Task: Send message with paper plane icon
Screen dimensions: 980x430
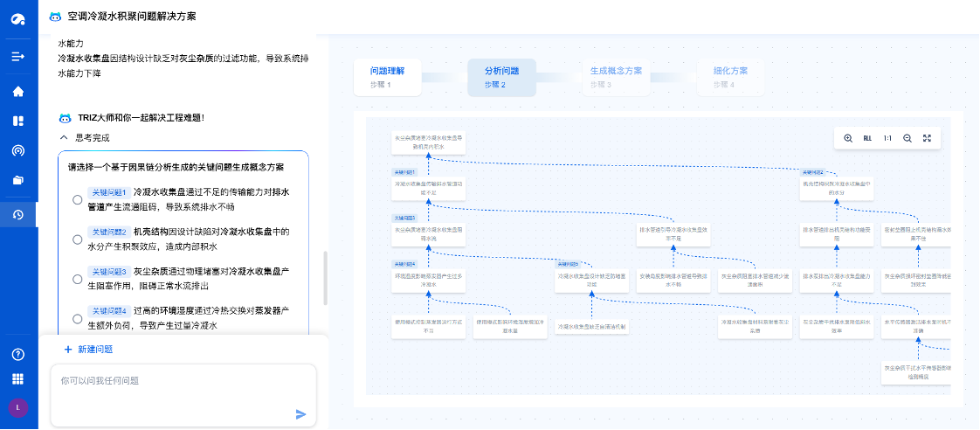Action: pyautogui.click(x=301, y=413)
